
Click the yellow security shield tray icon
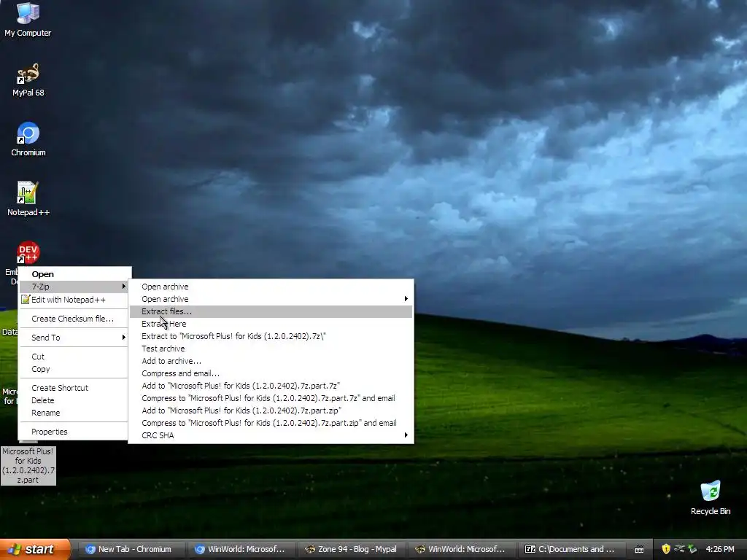tap(666, 549)
